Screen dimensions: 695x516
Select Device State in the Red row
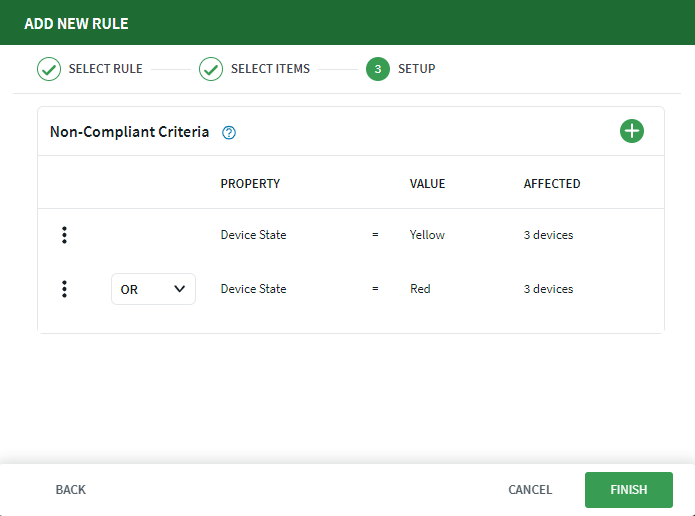(254, 289)
